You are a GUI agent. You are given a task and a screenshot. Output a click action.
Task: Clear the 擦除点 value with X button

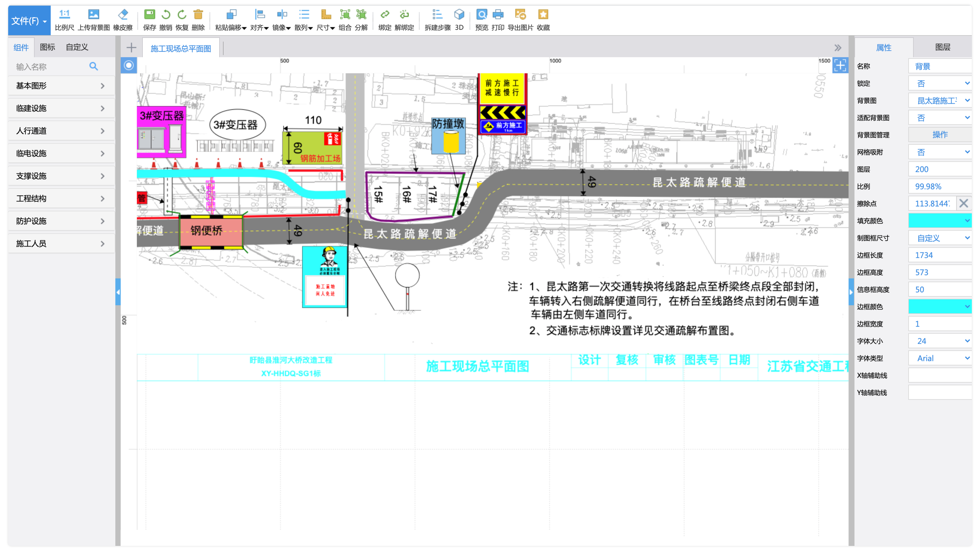pyautogui.click(x=963, y=203)
